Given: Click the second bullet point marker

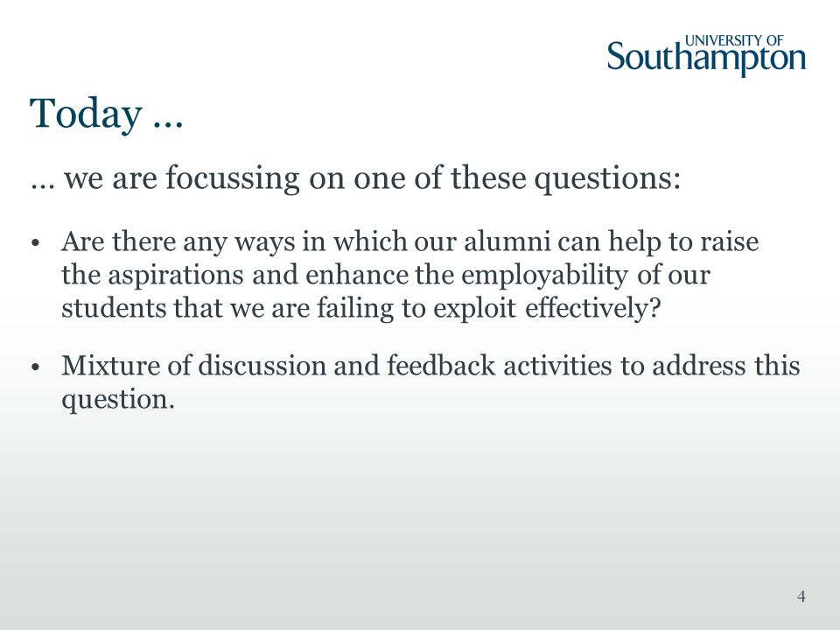Looking at the screenshot, I should [x=36, y=367].
